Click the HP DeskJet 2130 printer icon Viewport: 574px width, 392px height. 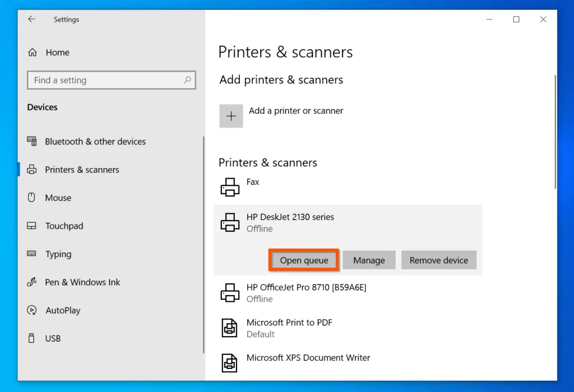pos(229,222)
